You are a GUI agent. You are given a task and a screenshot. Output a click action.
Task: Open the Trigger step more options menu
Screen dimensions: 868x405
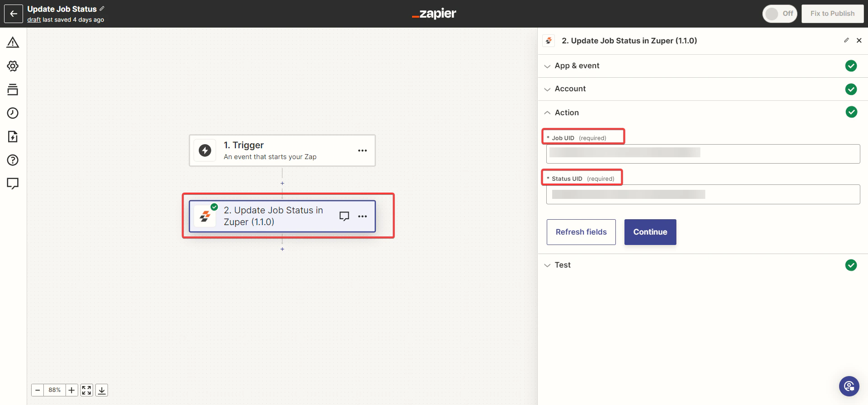(362, 151)
